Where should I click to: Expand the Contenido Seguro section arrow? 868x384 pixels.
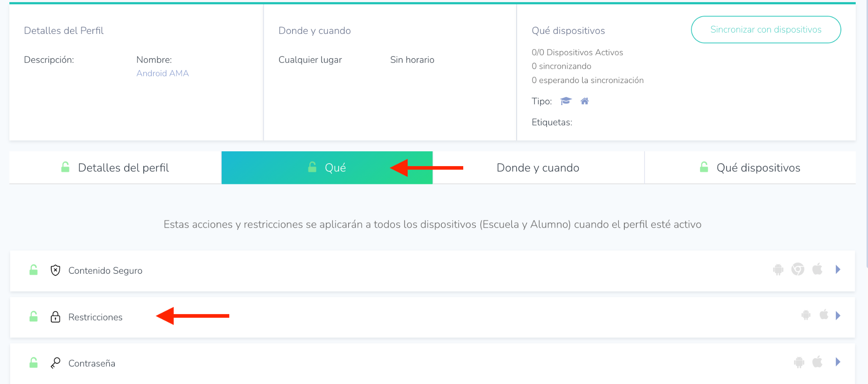[838, 270]
